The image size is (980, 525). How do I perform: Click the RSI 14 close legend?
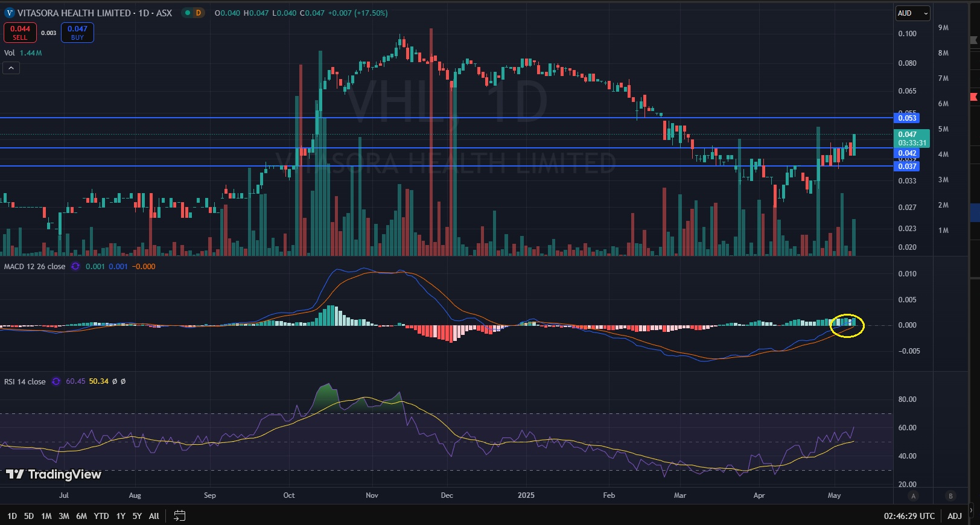tap(25, 381)
